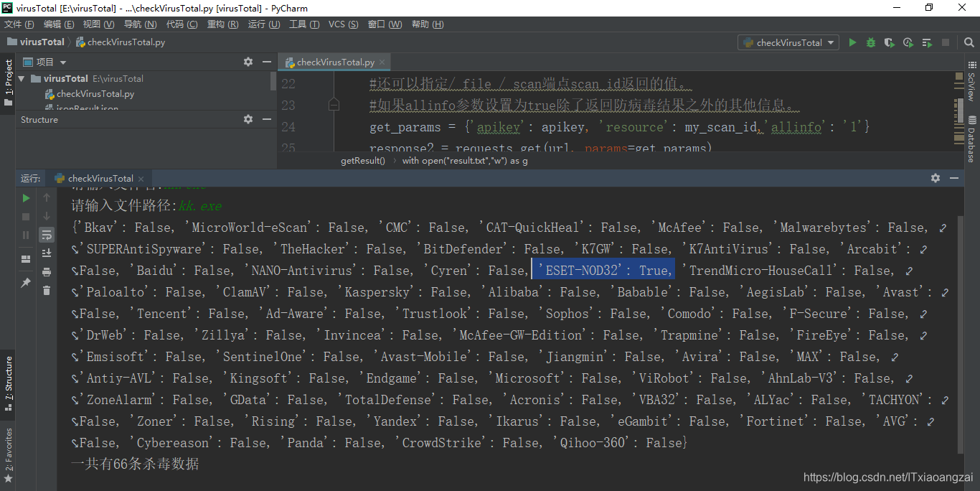Toggle scroll to end of console
The height and width of the screenshot is (491, 980).
(x=47, y=253)
